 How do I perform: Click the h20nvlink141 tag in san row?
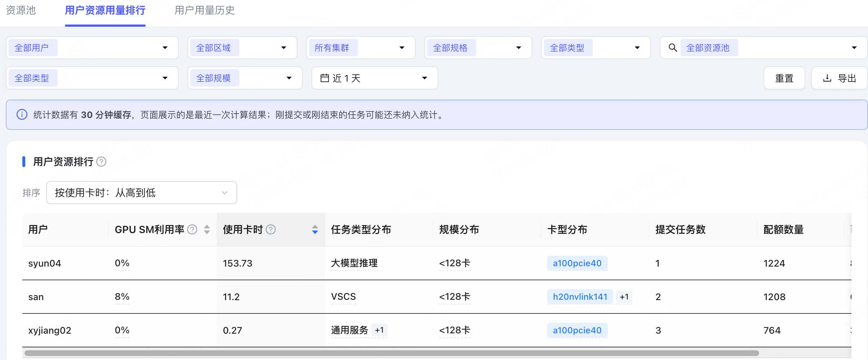pos(580,297)
